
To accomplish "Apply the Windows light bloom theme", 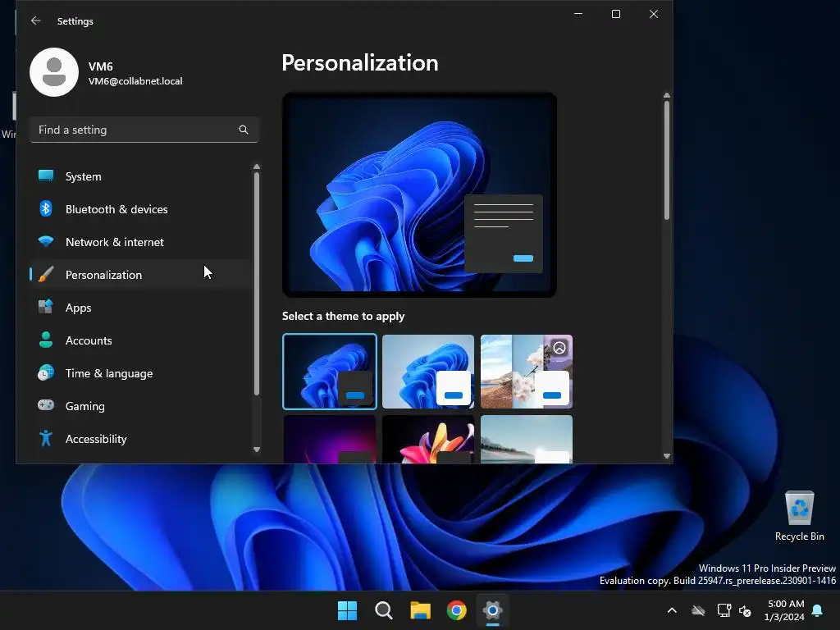I will [x=428, y=372].
